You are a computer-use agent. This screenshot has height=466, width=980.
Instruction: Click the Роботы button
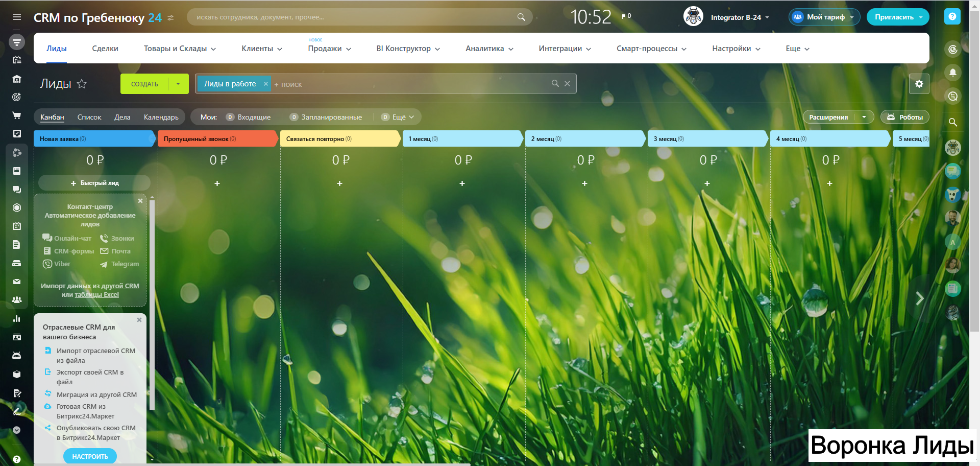tap(905, 117)
